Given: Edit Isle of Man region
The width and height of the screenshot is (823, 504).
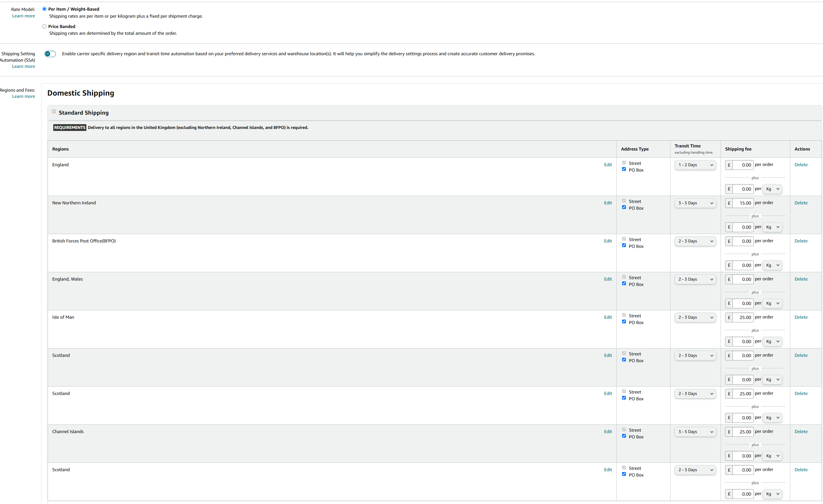Looking at the screenshot, I should [x=608, y=317].
